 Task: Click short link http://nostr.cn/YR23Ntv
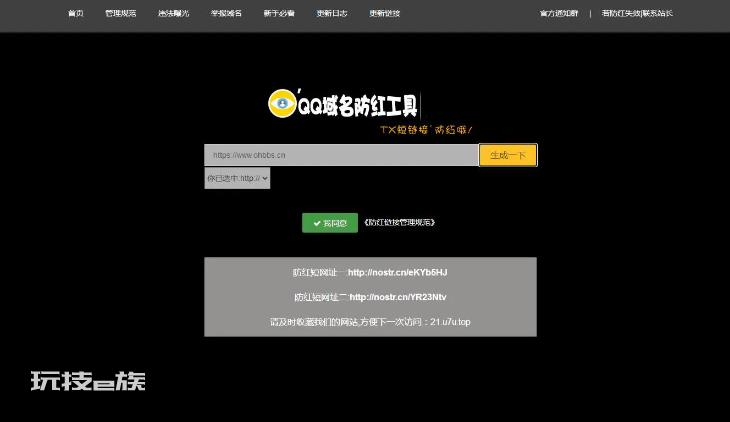398,297
